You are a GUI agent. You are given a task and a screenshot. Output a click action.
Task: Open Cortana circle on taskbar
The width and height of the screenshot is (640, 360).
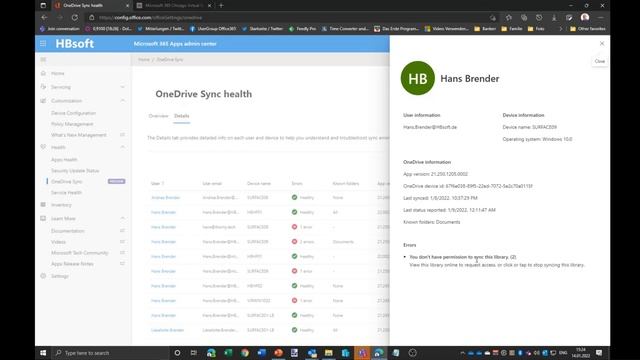click(x=177, y=353)
